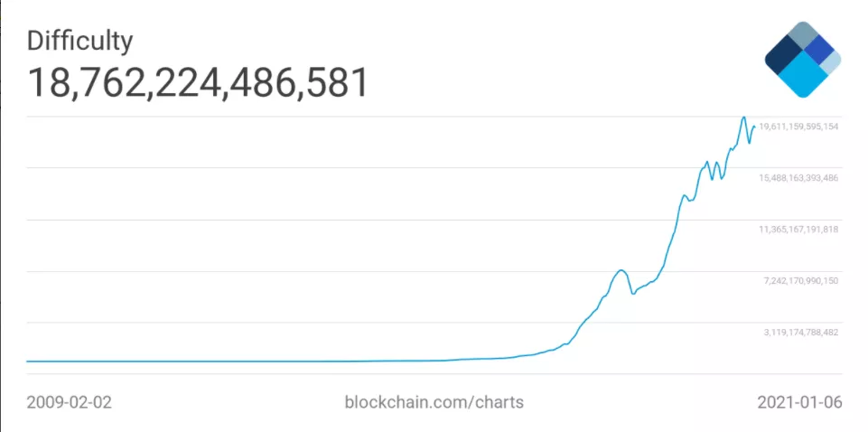The image size is (868, 432).
Task: Click the 19,611,159,595,154 y-axis label
Action: [798, 127]
